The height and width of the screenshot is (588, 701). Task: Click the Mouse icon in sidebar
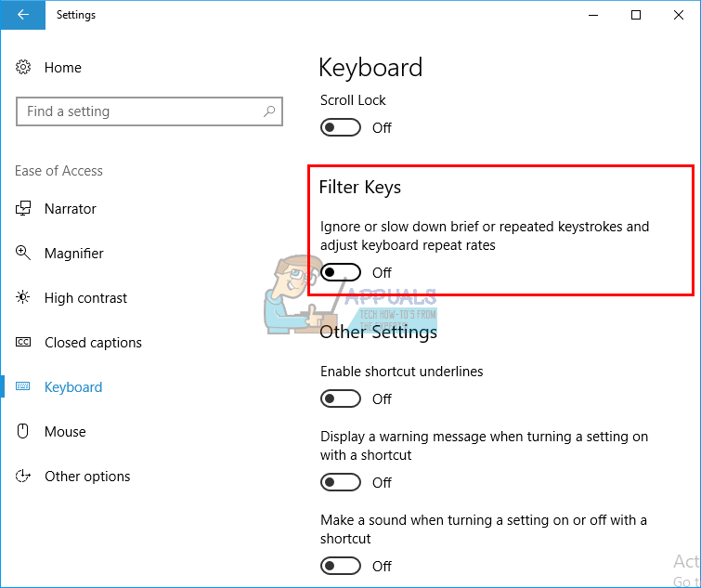pyautogui.click(x=24, y=432)
